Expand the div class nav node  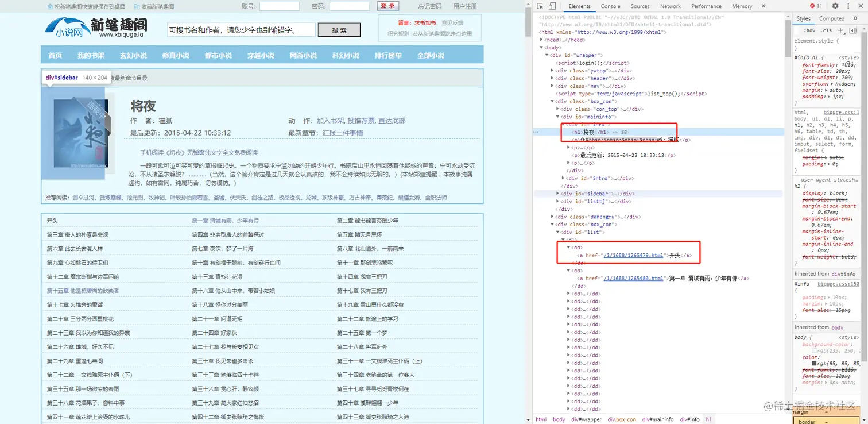click(552, 86)
